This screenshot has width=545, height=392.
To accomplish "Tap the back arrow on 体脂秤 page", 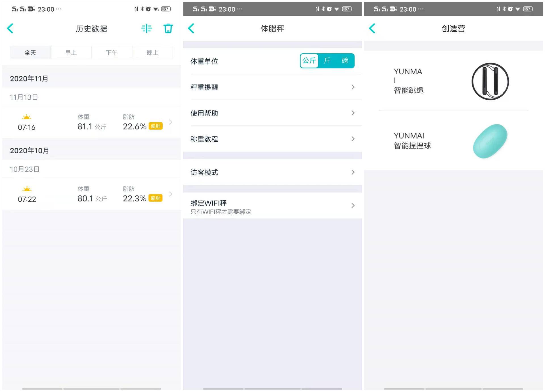I will click(x=191, y=28).
